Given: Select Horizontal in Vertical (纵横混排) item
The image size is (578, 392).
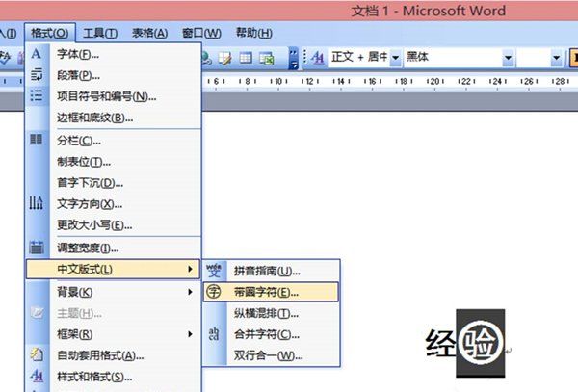Looking at the screenshot, I should 271,314.
